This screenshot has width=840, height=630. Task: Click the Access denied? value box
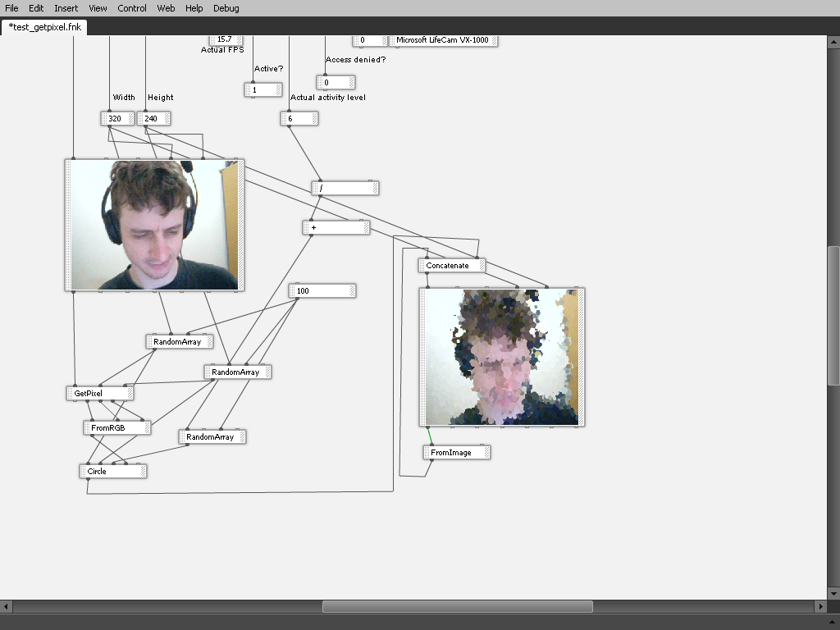click(336, 83)
